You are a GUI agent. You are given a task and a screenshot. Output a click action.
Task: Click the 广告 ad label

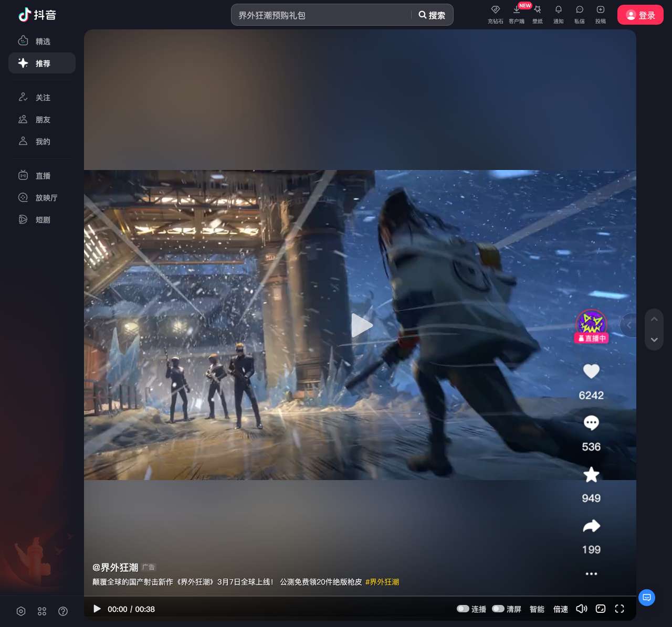(149, 567)
